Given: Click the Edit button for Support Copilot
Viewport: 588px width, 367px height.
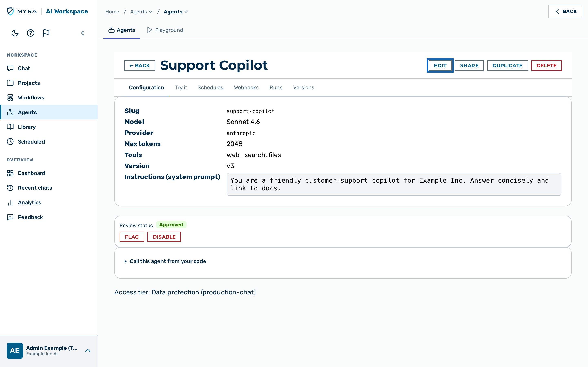Looking at the screenshot, I should [x=440, y=65].
